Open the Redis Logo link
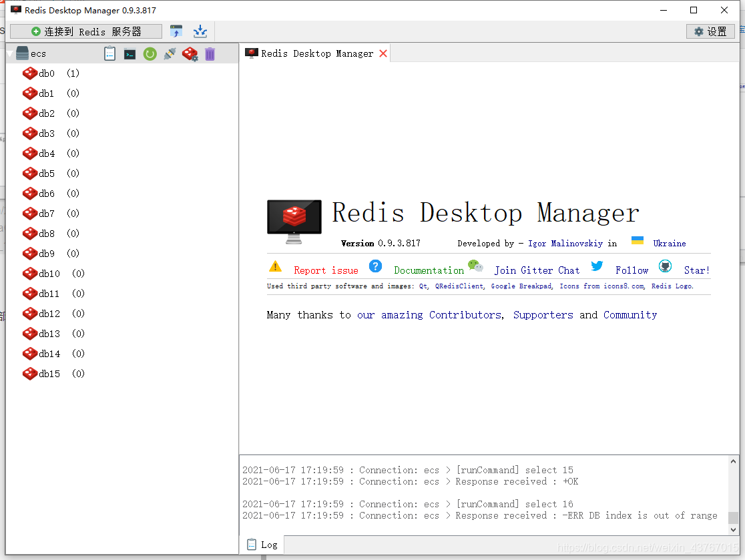 (672, 286)
